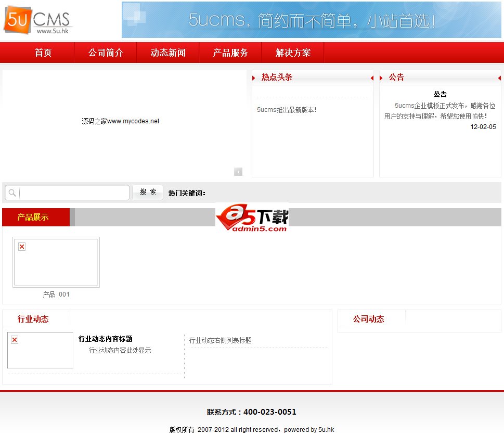Open the 行业动态内容标题 article link

coord(106,339)
